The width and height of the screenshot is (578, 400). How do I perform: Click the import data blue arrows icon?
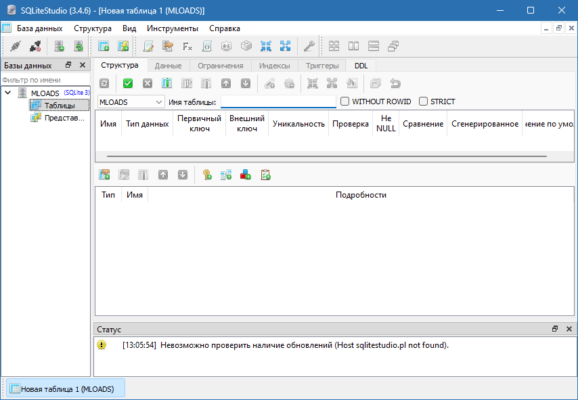tap(266, 46)
